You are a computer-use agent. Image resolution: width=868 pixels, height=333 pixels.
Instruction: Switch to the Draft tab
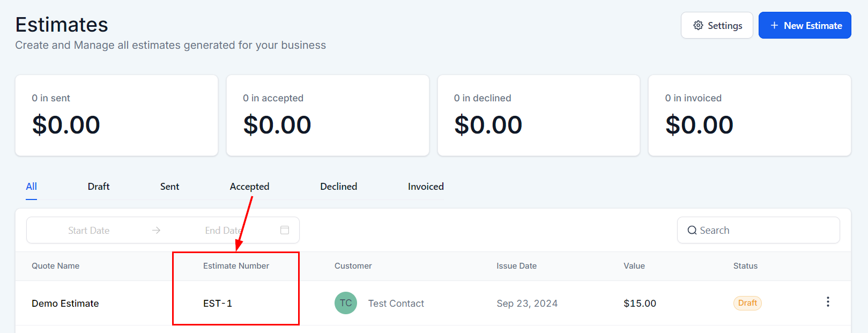99,187
